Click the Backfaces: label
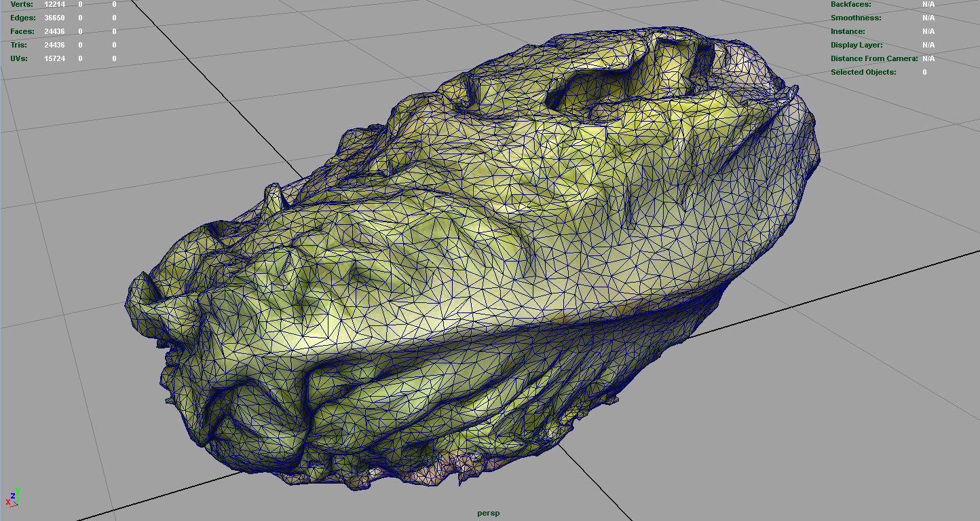This screenshot has width=980, height=521. click(850, 4)
